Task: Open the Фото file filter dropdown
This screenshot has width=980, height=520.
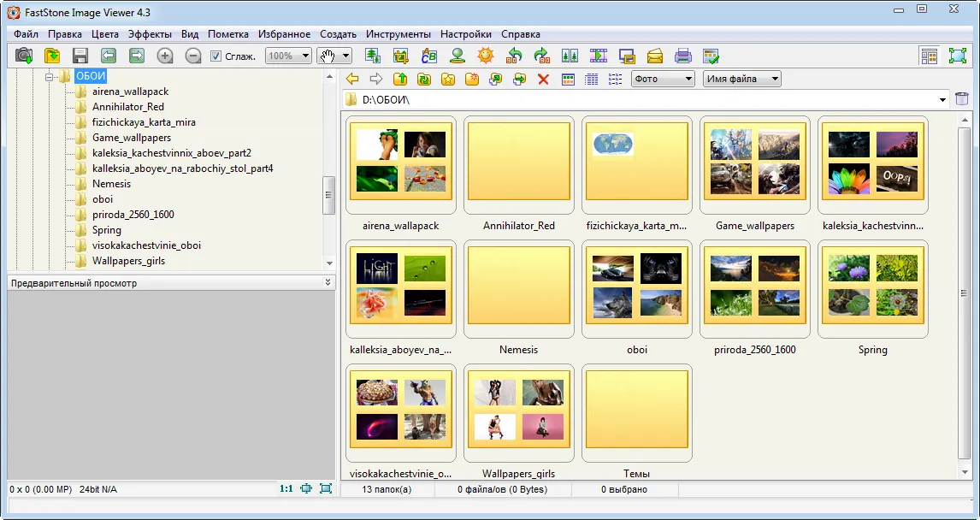Action: [663, 79]
